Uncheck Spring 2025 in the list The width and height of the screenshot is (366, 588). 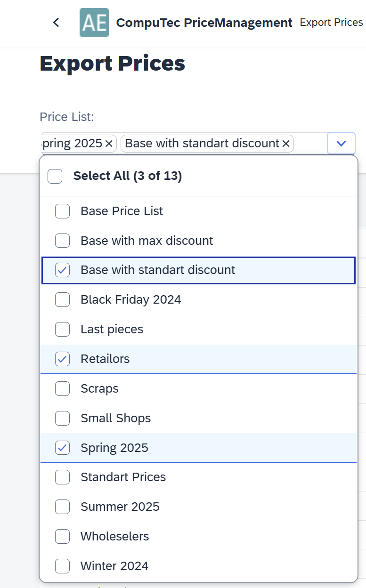[63, 448]
